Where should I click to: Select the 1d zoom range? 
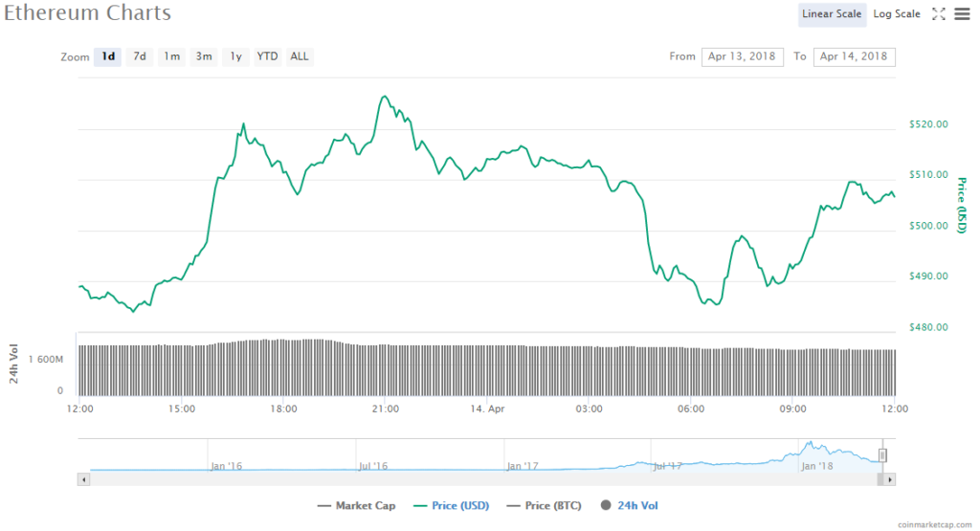click(108, 56)
